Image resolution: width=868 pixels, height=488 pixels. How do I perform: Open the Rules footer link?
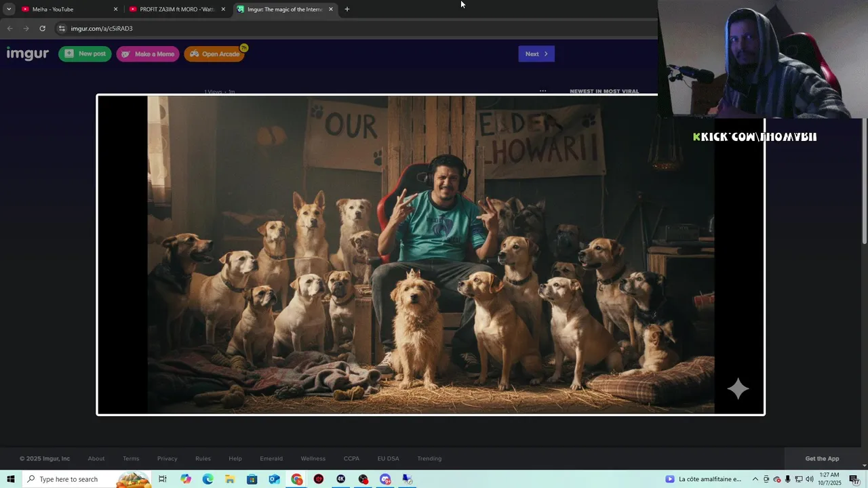click(203, 459)
